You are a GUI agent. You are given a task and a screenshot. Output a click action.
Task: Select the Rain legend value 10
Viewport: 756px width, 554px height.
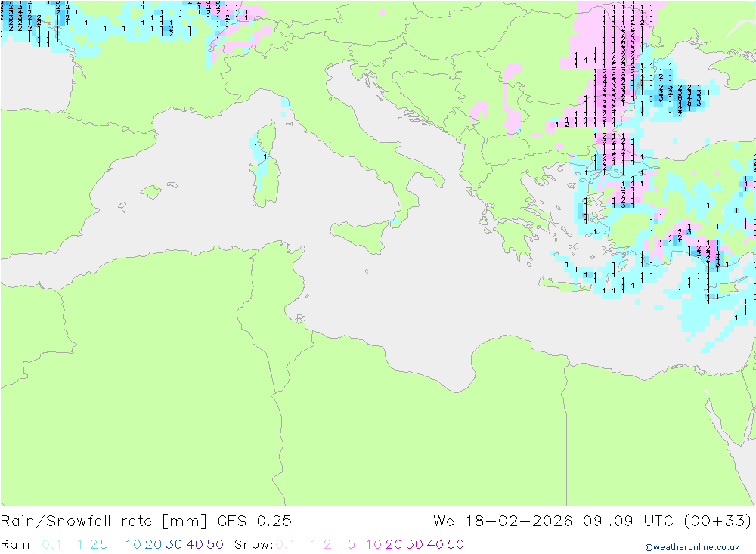point(133,544)
